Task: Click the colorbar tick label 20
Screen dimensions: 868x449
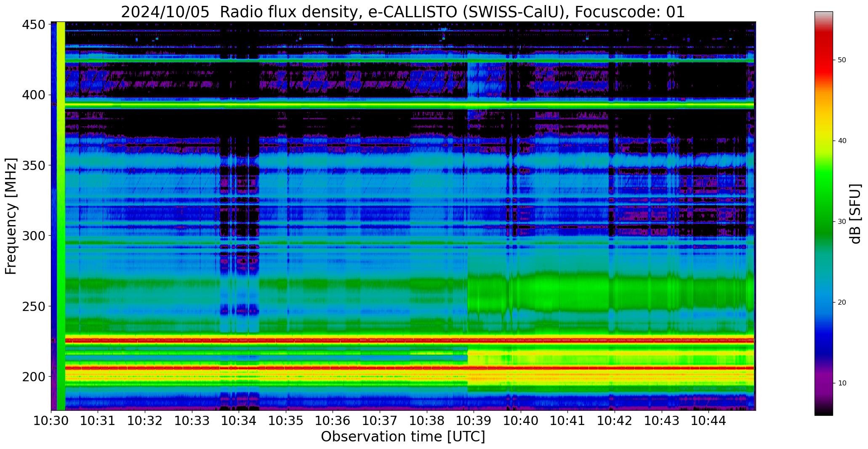Action: pyautogui.click(x=841, y=303)
